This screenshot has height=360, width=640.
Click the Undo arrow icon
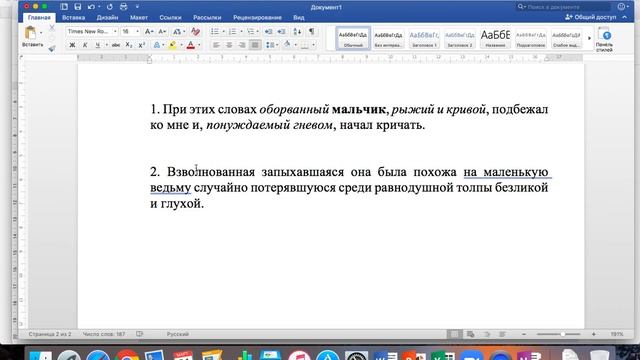[91, 7]
